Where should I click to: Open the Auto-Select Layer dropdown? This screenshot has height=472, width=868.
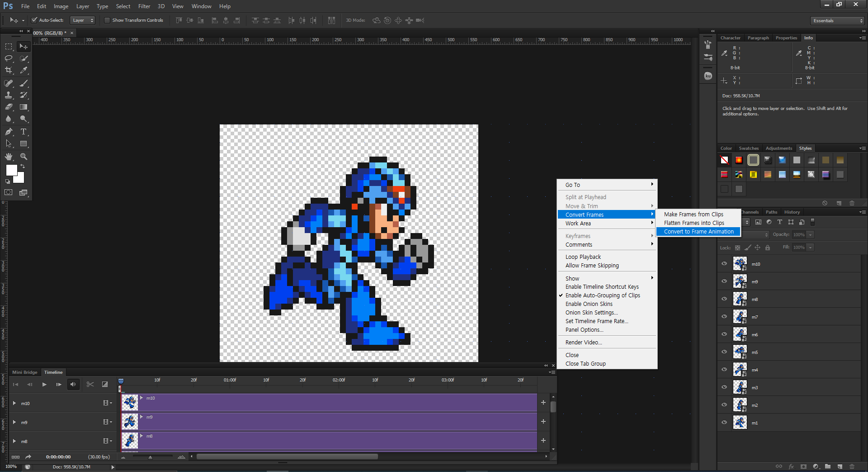[x=83, y=20]
